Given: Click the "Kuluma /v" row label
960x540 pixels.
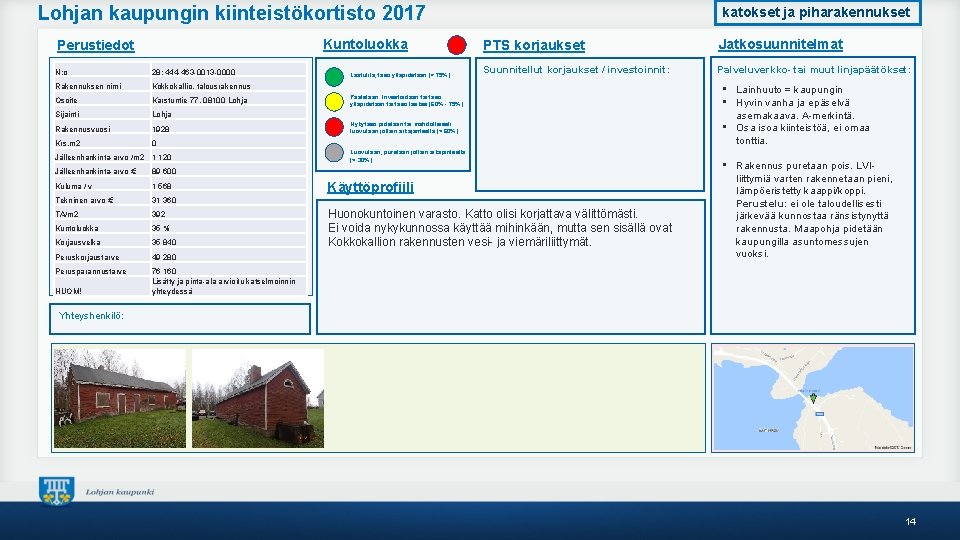Looking at the screenshot, I should pos(73,186).
